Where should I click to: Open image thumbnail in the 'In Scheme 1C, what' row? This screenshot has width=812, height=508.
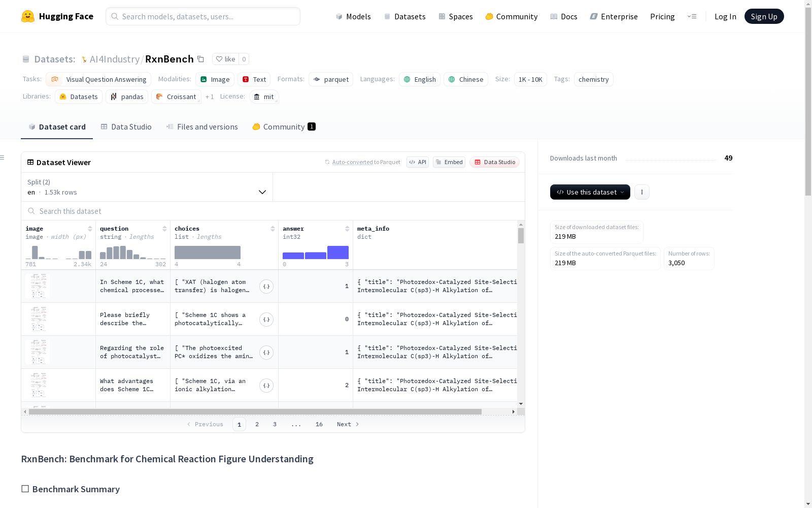38,286
